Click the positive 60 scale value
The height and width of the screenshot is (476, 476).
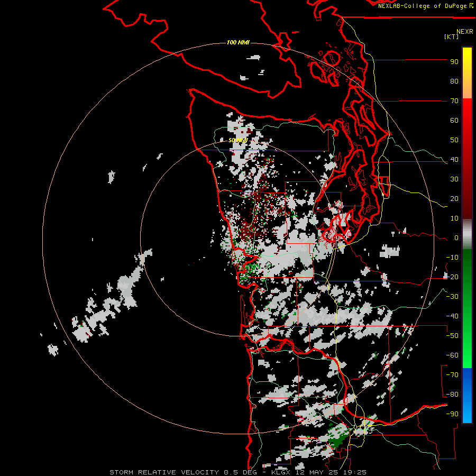pyautogui.click(x=454, y=121)
